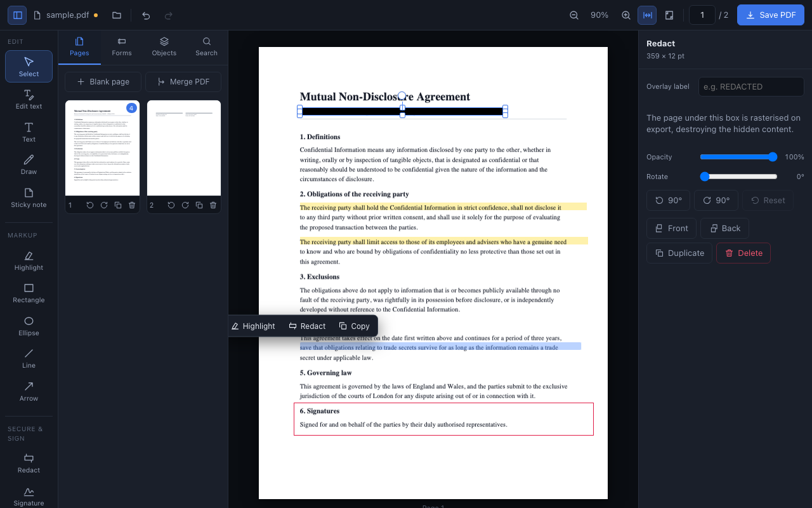812x508 pixels.
Task: Pick the Line tool
Action: click(29, 358)
